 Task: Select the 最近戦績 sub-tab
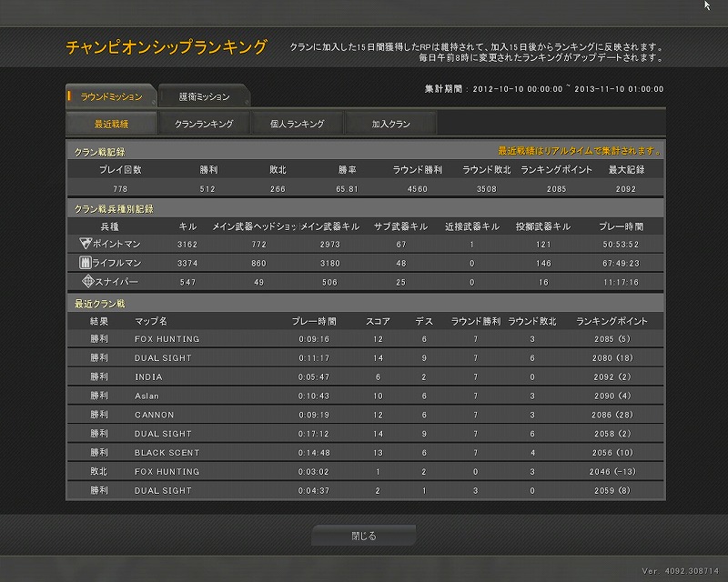pyautogui.click(x=111, y=123)
